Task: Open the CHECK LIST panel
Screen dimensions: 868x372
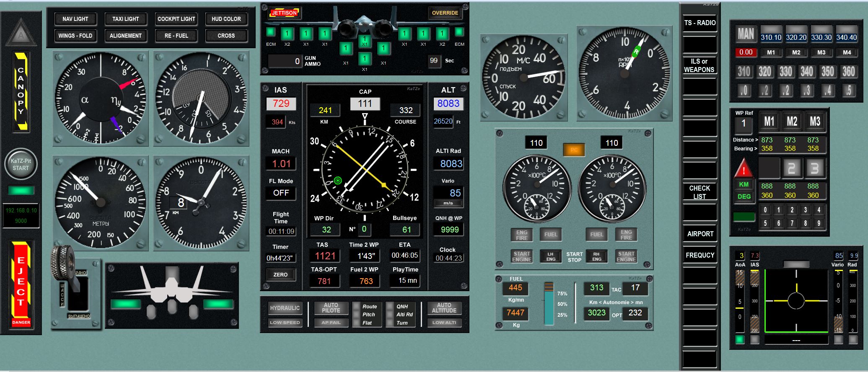Action: (x=700, y=192)
